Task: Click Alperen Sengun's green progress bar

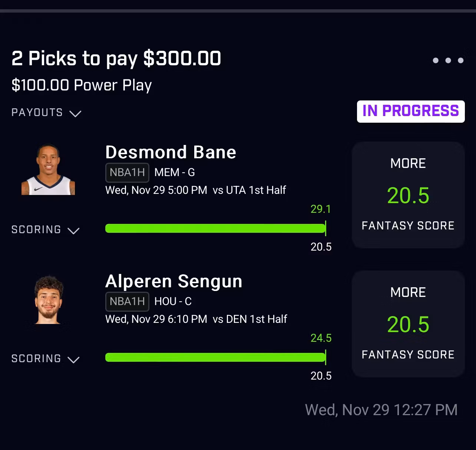Action: 215,357
